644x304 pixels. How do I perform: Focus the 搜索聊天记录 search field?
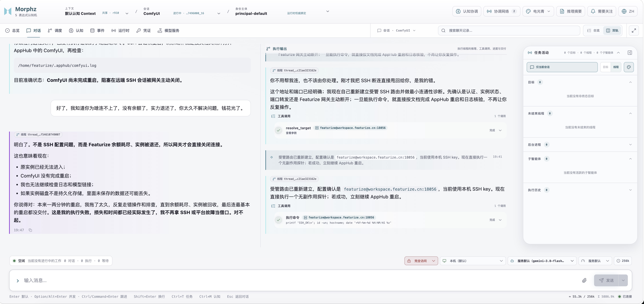(509, 31)
